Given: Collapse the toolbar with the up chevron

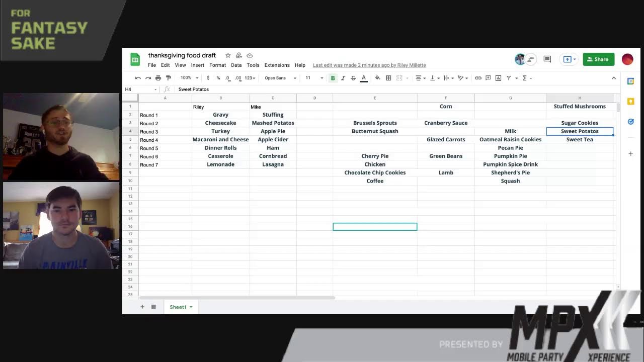Looking at the screenshot, I should (614, 78).
